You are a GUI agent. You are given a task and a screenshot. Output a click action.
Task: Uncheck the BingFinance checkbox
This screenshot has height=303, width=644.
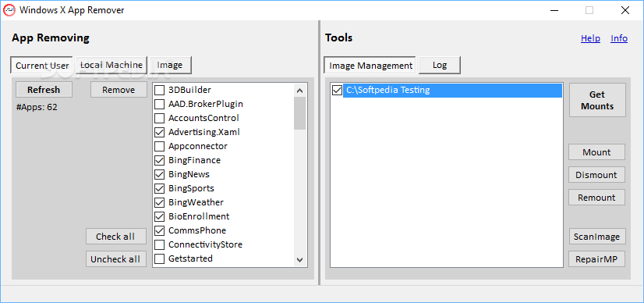pyautogui.click(x=159, y=160)
